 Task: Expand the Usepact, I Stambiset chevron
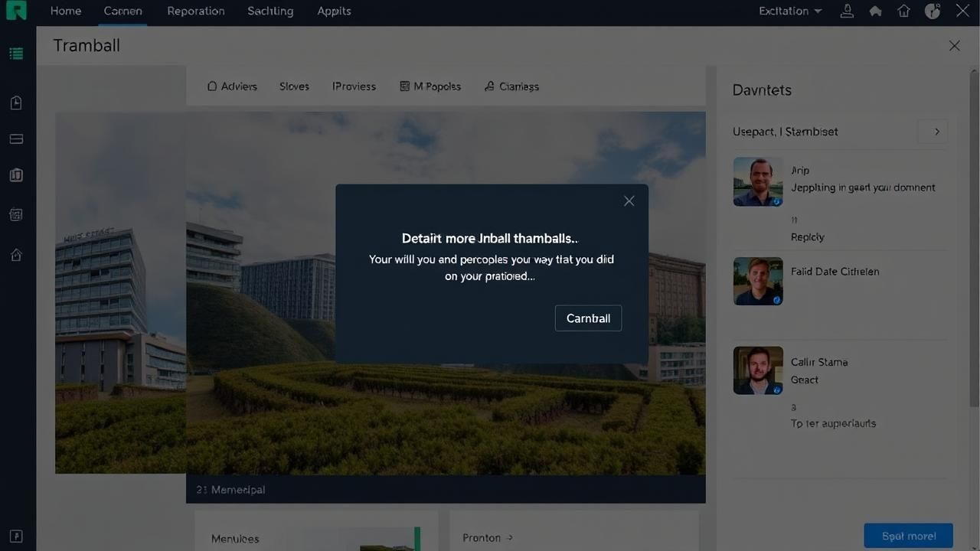point(936,132)
